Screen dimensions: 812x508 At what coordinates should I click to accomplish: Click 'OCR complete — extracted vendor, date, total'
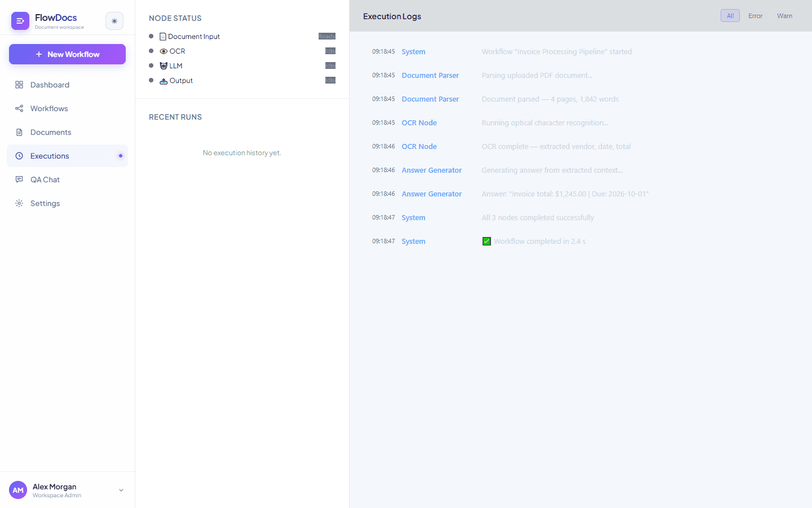[556, 147]
